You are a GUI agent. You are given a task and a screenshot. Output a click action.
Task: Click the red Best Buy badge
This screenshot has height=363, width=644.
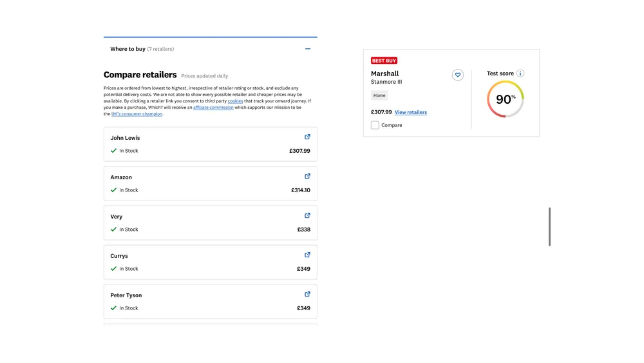(x=384, y=61)
